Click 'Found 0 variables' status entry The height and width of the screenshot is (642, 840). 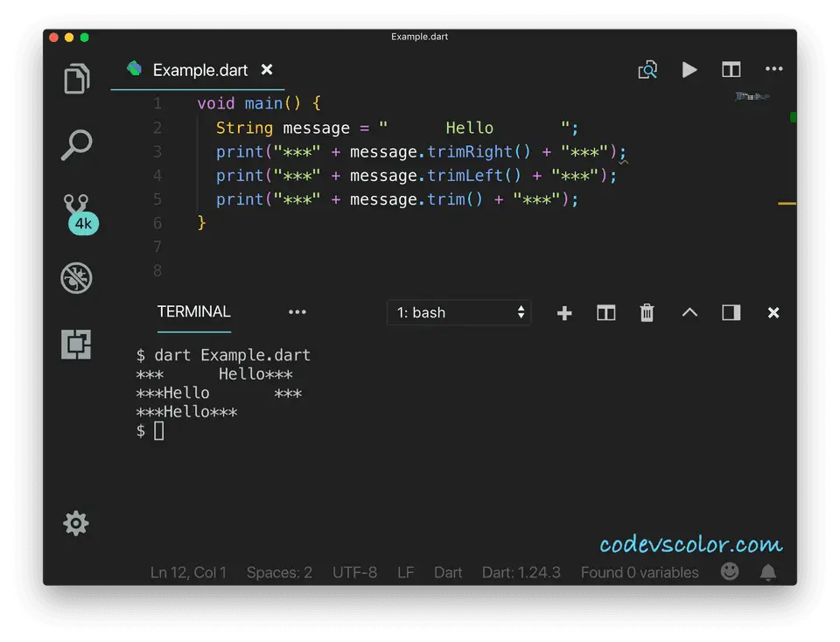tap(640, 572)
